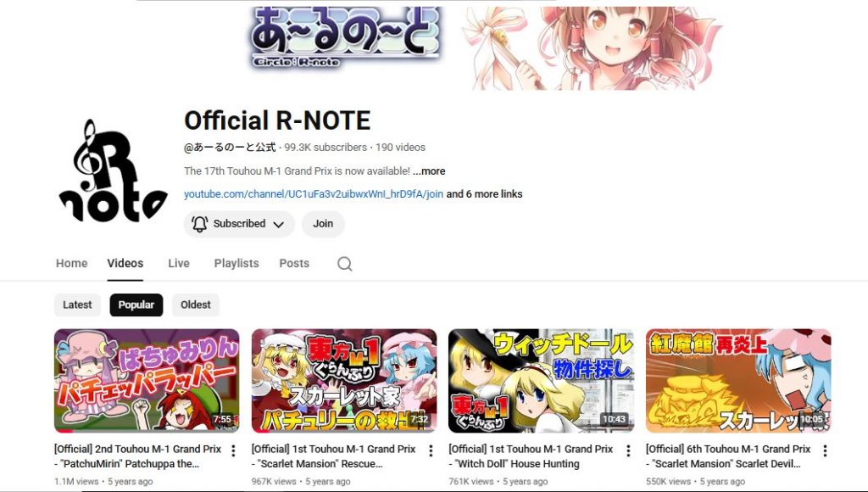Open three-dot menu for 6th Touhou M-1 video
Viewport: 868px width, 492px height.
[825, 450]
